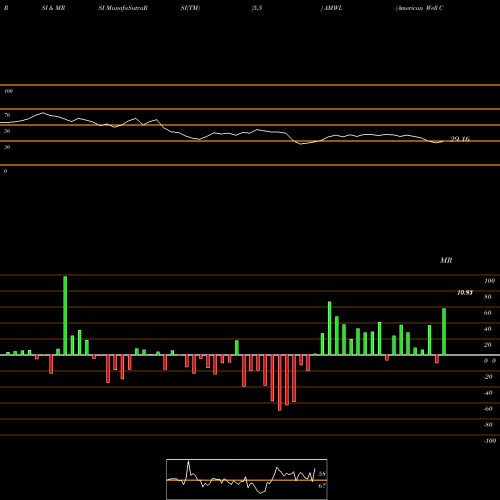The image size is (500, 500).
Task: Click the MR value label 10.93
Action: click(x=465, y=293)
